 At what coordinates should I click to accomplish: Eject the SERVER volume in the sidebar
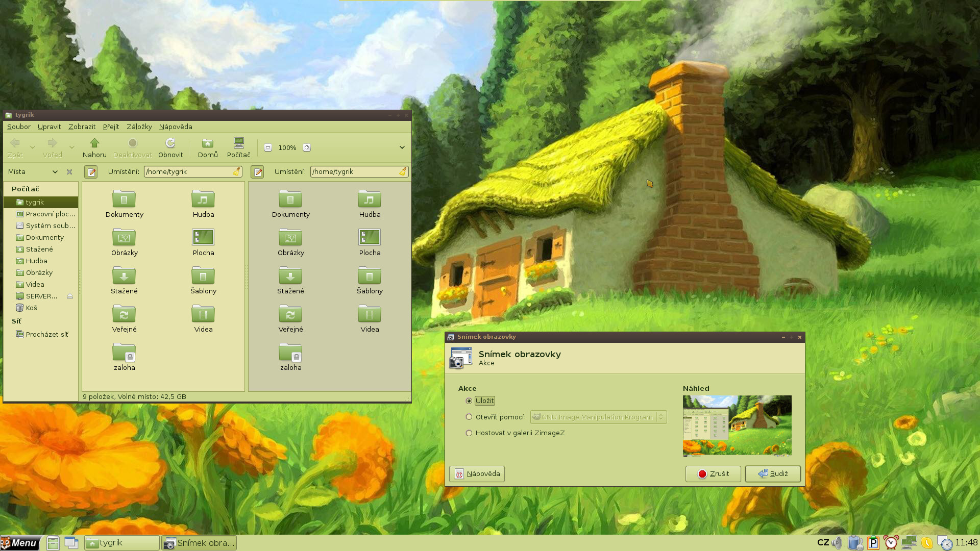click(x=70, y=296)
